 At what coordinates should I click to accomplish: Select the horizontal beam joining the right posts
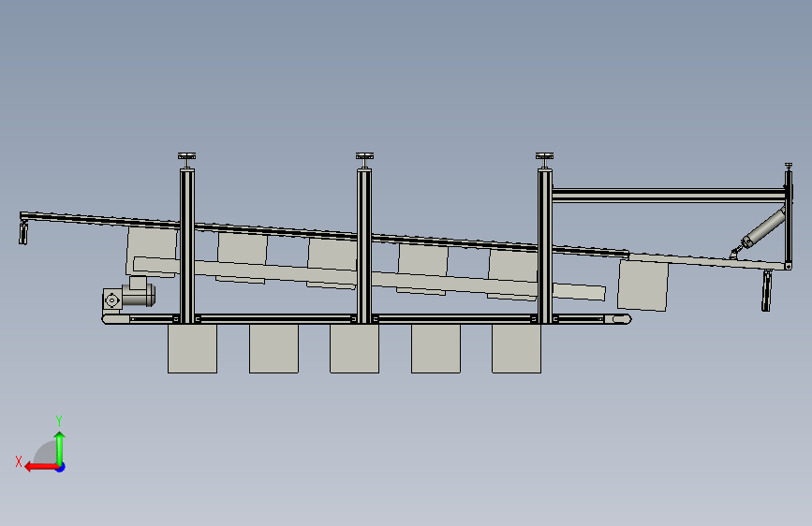pos(669,196)
